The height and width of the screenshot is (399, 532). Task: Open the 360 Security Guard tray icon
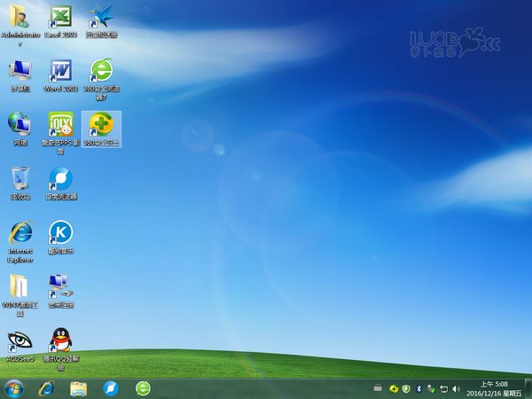tap(394, 389)
